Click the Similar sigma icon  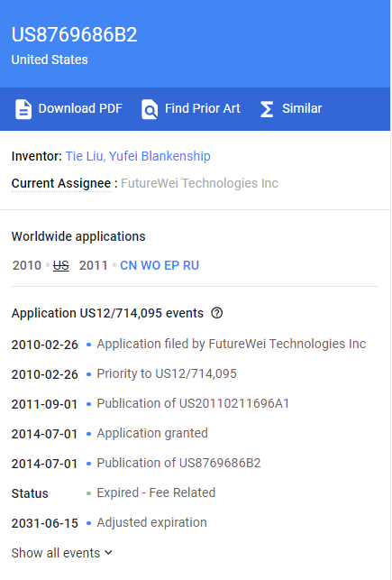[x=267, y=109]
